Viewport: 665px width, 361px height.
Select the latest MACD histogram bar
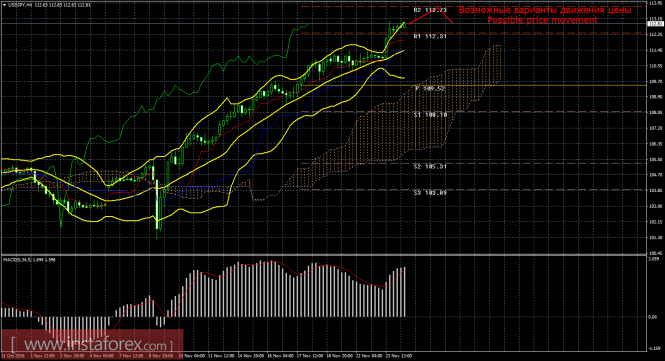404,292
